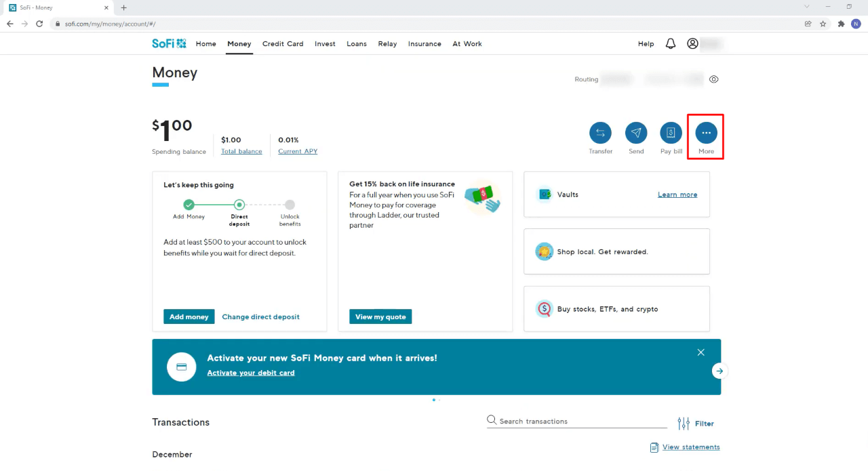Click the Vaults card title

[568, 194]
